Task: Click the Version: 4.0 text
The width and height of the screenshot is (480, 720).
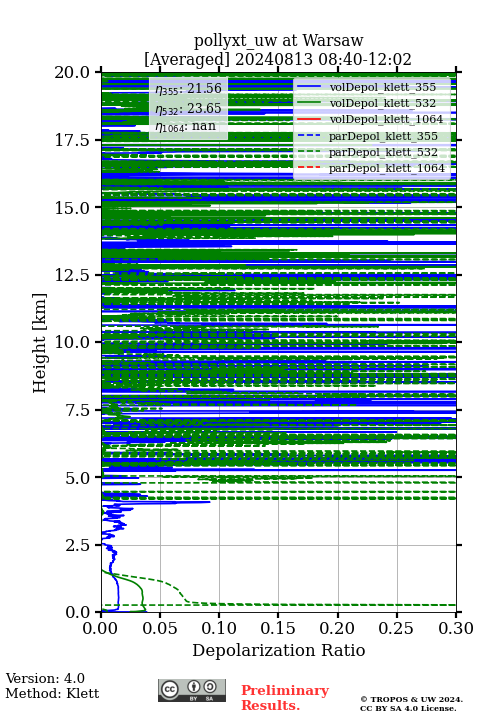Action: click(x=45, y=678)
